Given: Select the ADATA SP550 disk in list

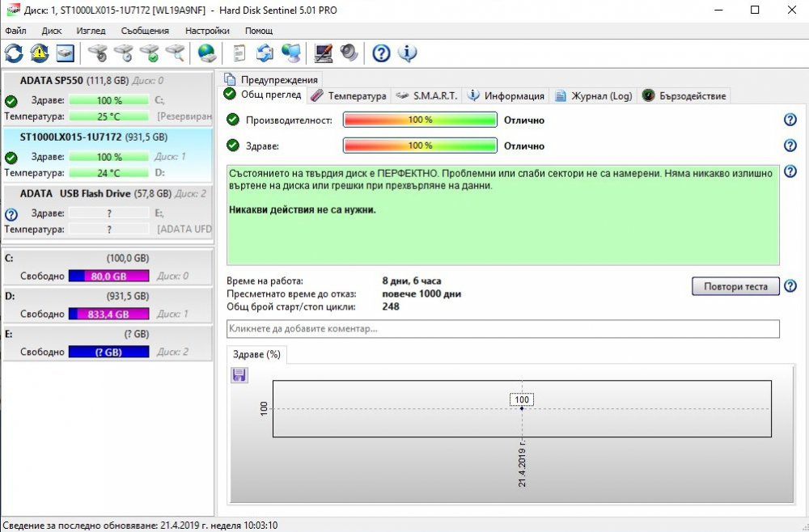Looking at the screenshot, I should (x=74, y=80).
